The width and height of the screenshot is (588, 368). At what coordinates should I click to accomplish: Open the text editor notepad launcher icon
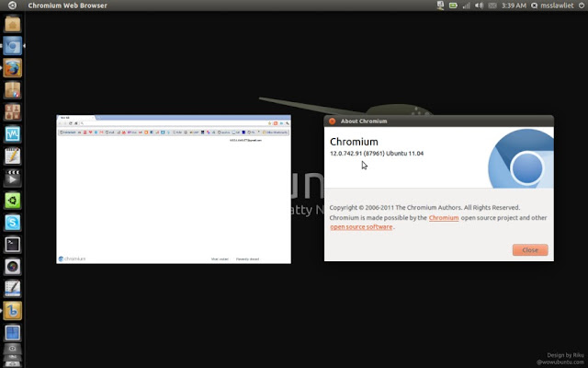[x=12, y=156]
